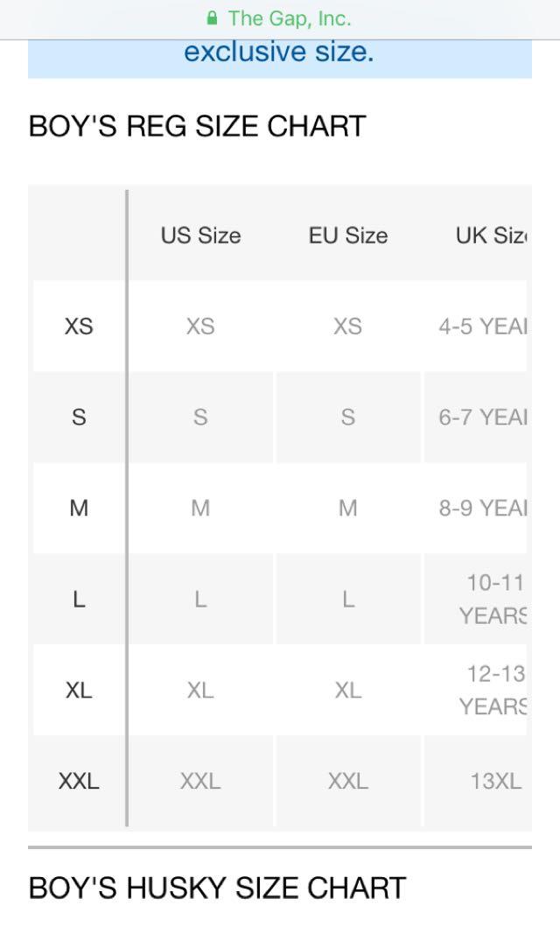Select the L row label
Screen dimensions: 560x934
click(x=79, y=600)
